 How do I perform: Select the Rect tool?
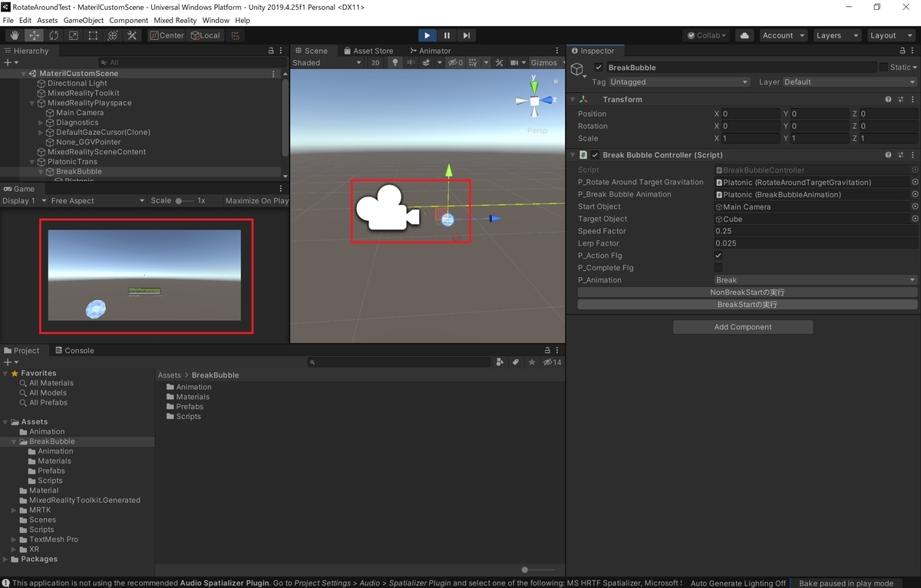(x=93, y=35)
